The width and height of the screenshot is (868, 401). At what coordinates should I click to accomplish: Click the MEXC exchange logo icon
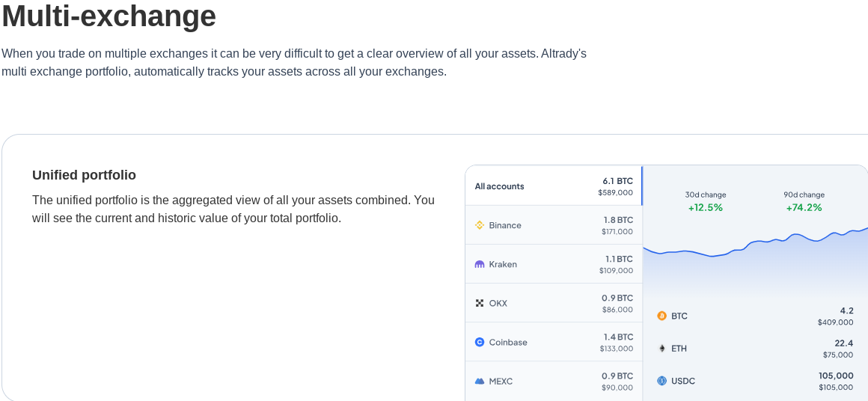point(480,381)
